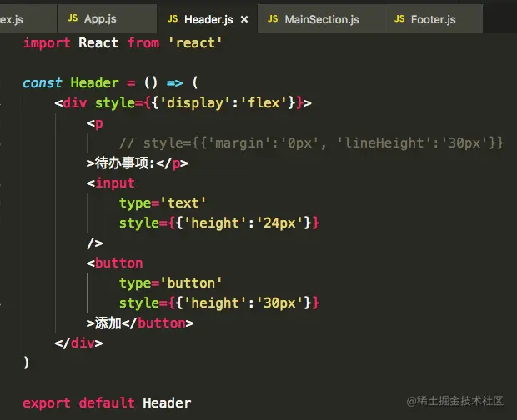Click the JS icon on Header.js tab
The height and width of the screenshot is (420, 517).
pyautogui.click(x=173, y=19)
